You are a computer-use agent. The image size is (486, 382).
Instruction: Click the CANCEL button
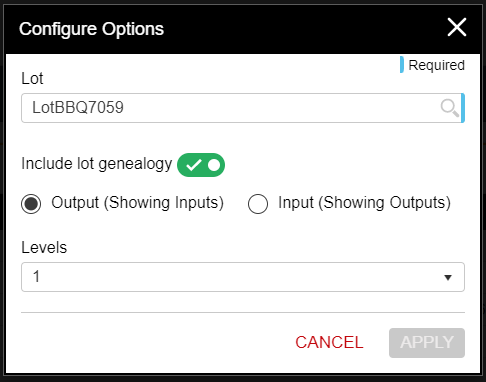click(329, 343)
